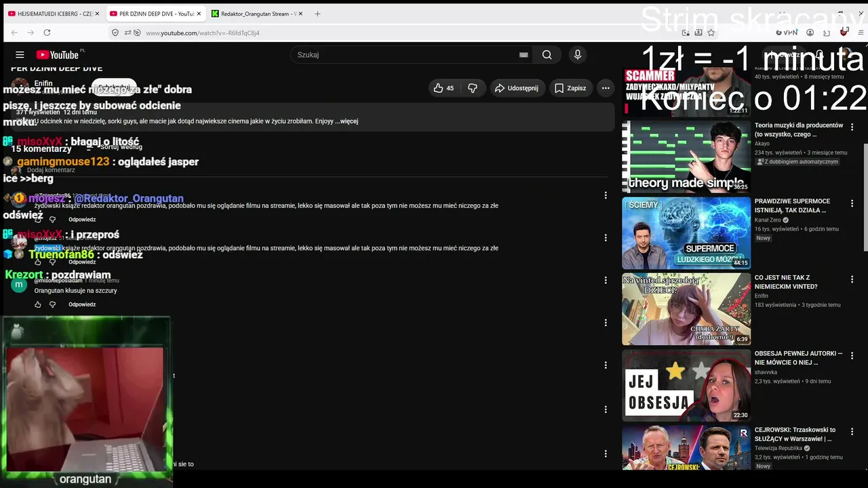Image resolution: width=868 pixels, height=488 pixels.
Task: Open the 'theory made simple' thumbnail
Action: pyautogui.click(x=686, y=157)
